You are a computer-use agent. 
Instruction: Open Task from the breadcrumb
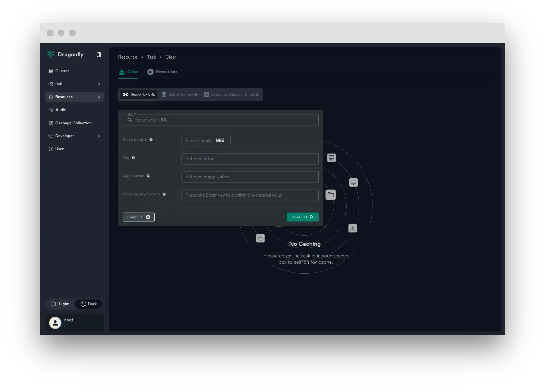pos(151,57)
